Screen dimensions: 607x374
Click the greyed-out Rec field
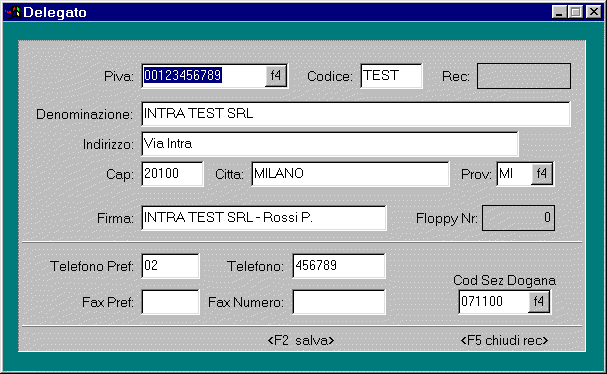[524, 76]
